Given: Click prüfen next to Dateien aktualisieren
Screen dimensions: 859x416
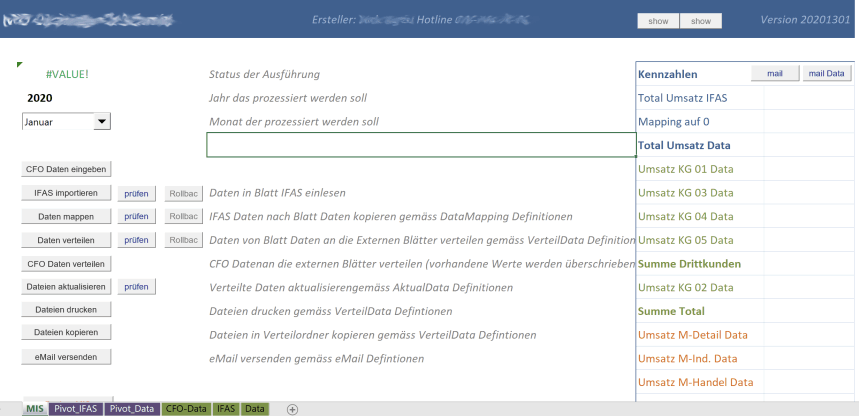Looking at the screenshot, I should click(136, 286).
